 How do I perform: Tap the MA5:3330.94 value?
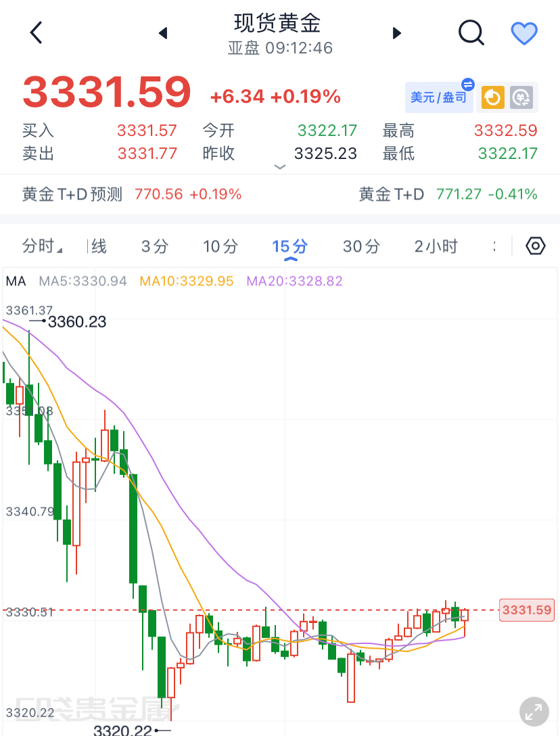coord(83,281)
